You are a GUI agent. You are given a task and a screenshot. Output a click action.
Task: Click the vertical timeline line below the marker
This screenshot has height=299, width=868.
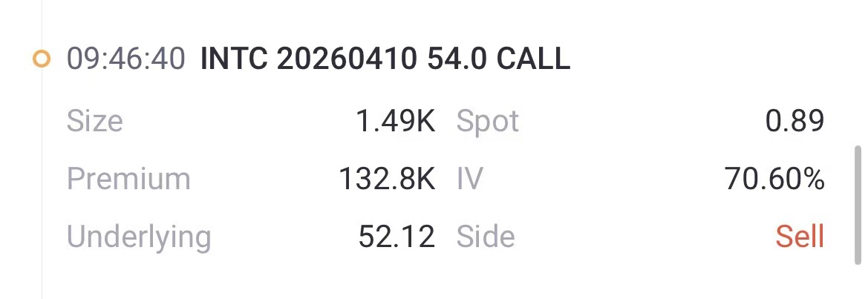[42, 185]
